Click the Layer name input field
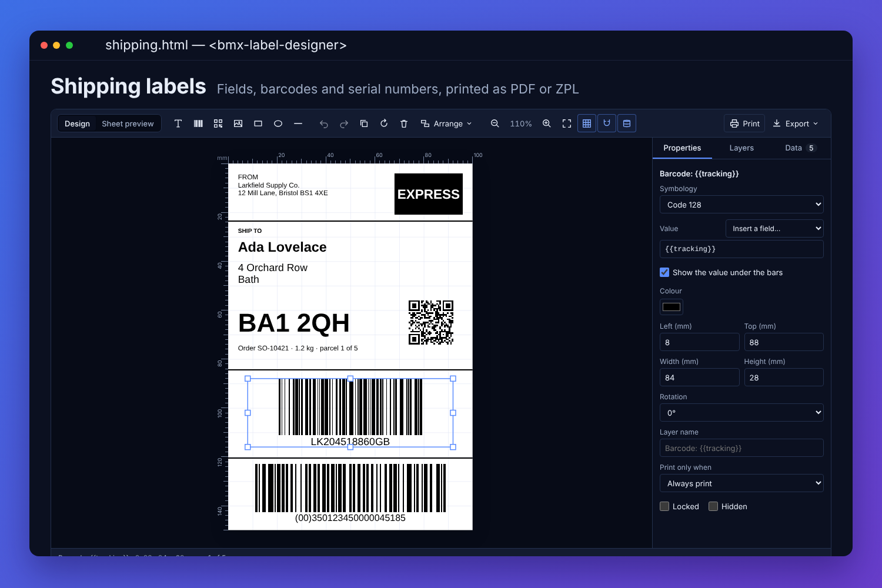Screen dimensions: 882x588 click(741, 448)
